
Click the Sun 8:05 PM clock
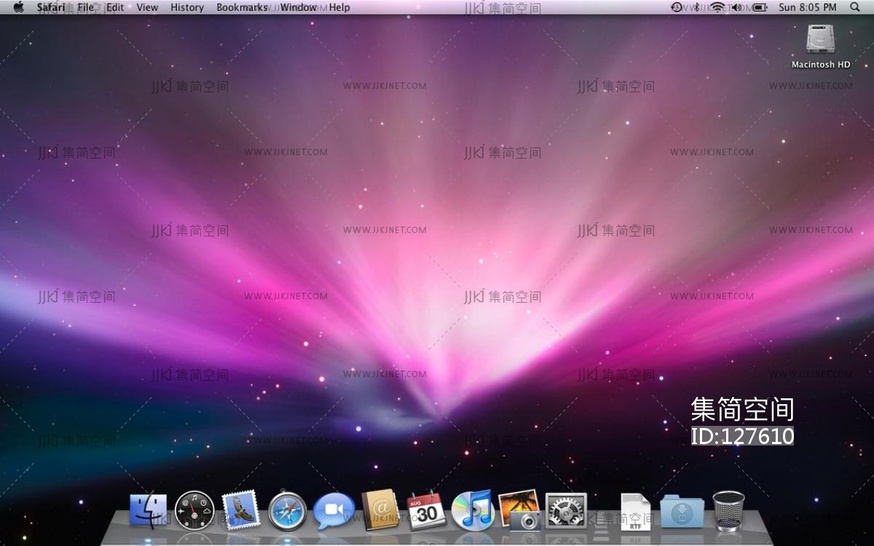tap(807, 7)
